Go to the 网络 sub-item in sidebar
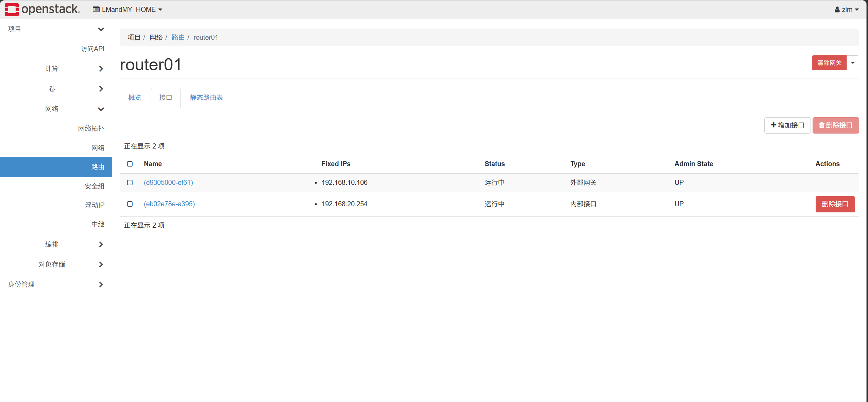 tap(98, 148)
